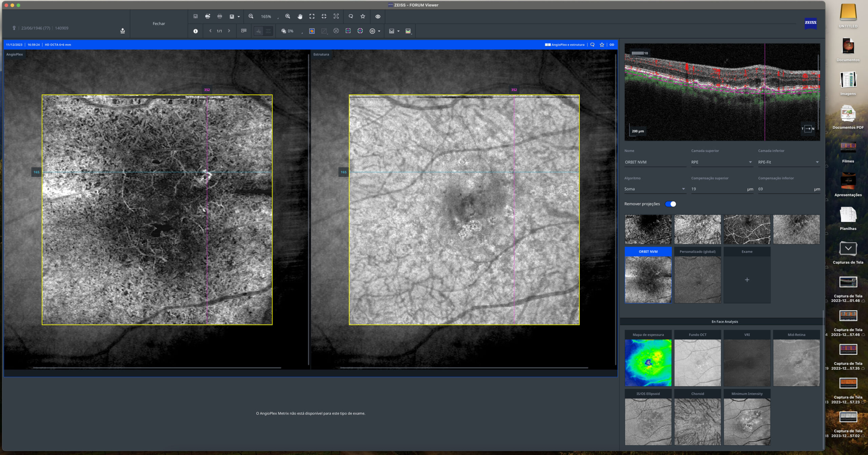Go to next page arrow beside 1/1
This screenshot has height=455, width=868.
click(x=229, y=31)
